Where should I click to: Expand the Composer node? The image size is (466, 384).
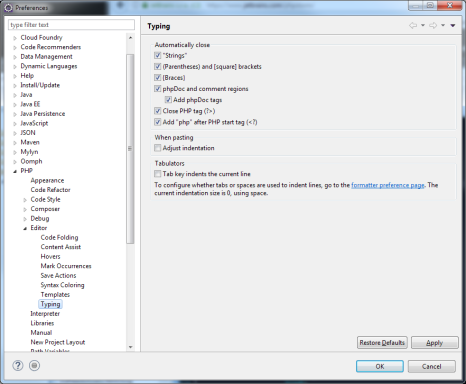(25, 209)
